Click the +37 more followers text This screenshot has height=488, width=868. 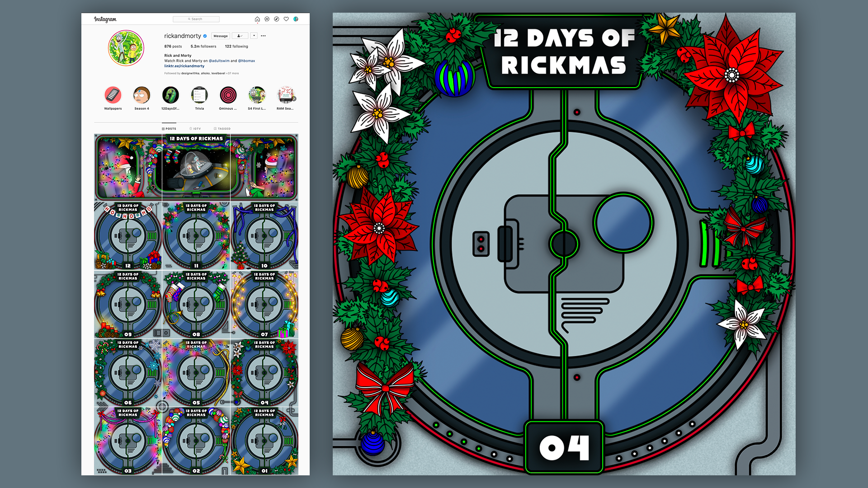232,73
